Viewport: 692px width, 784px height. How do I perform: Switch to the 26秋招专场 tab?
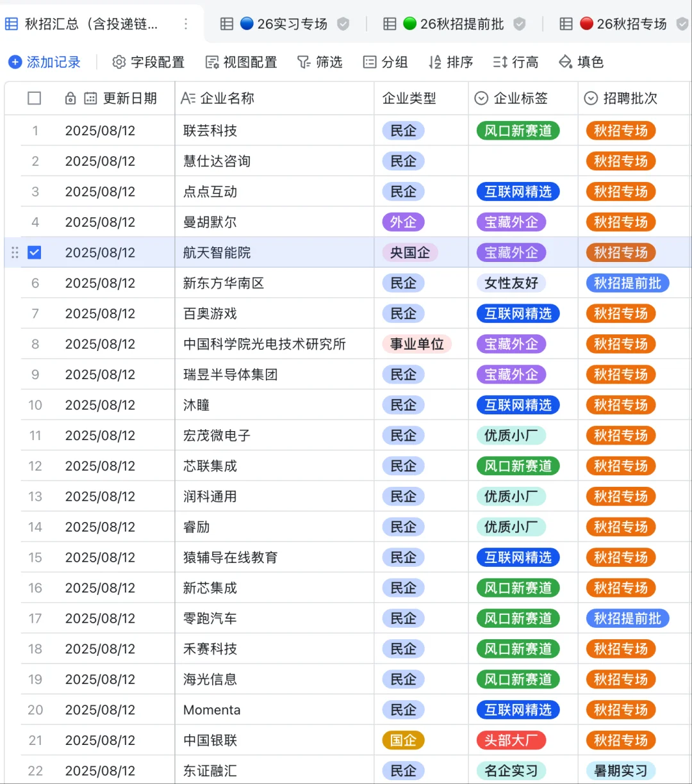(x=632, y=24)
